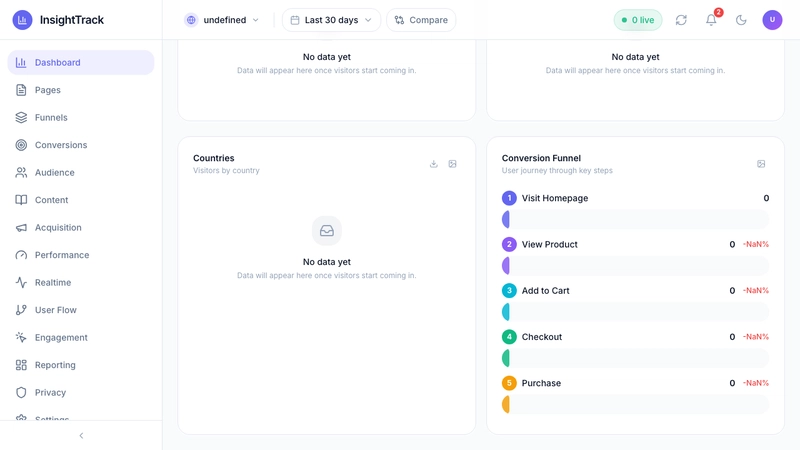
Task: Collapse the sidebar with the chevron
Action: 81,436
